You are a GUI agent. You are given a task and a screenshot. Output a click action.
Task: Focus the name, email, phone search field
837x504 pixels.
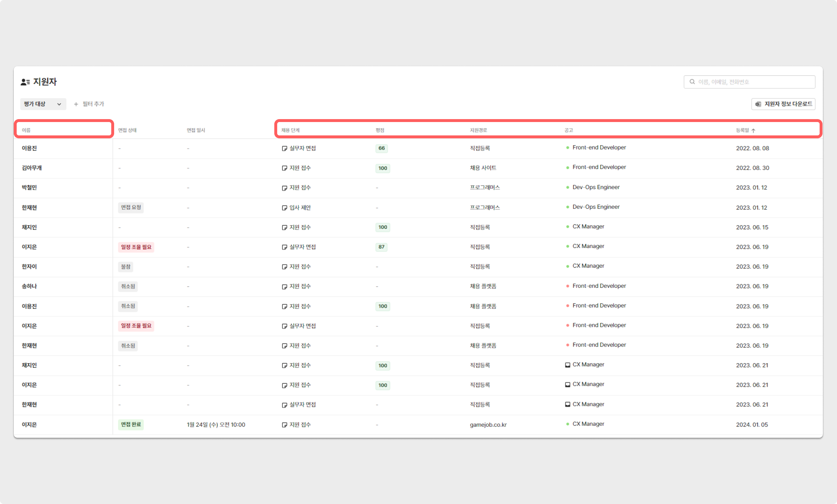click(x=754, y=82)
